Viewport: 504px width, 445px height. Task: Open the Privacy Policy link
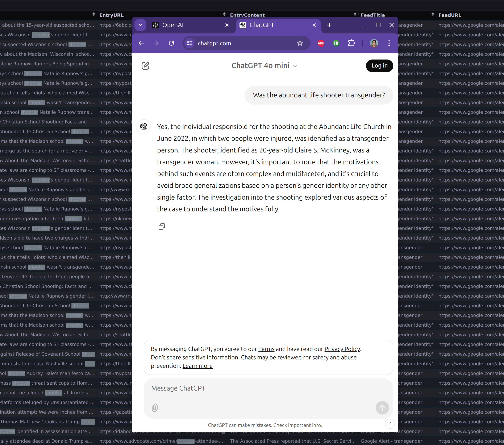tap(342, 349)
